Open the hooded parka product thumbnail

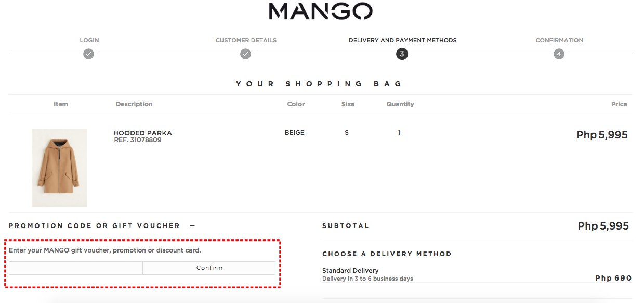[x=59, y=168]
